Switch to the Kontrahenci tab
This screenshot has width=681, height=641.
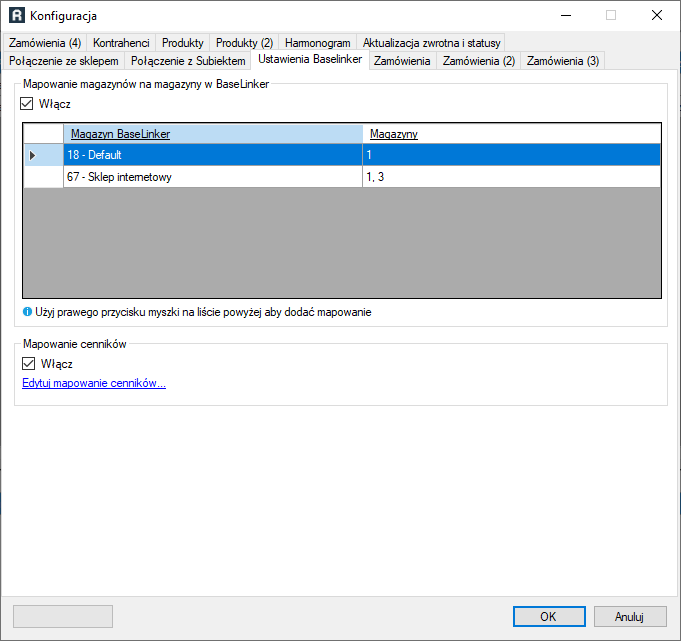coord(121,43)
